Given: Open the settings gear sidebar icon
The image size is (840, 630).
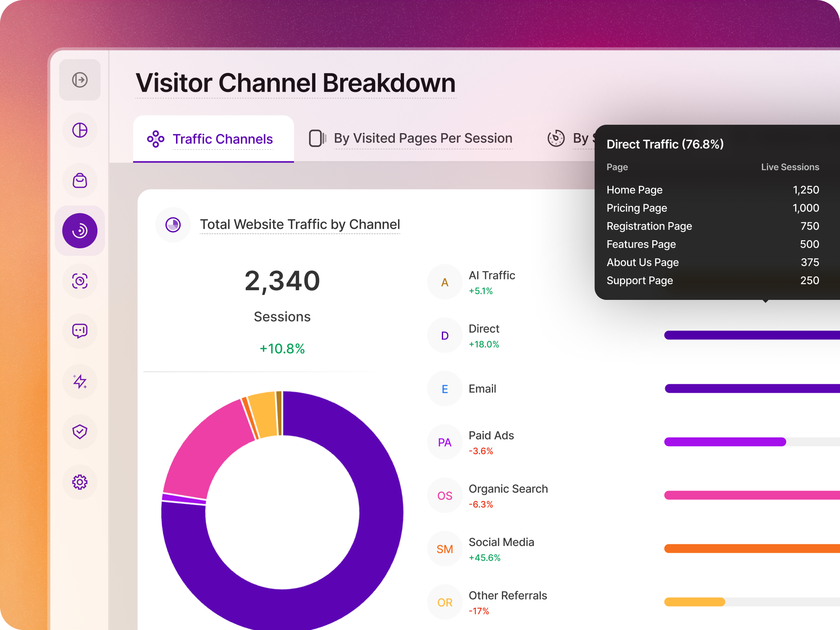Looking at the screenshot, I should (80, 482).
